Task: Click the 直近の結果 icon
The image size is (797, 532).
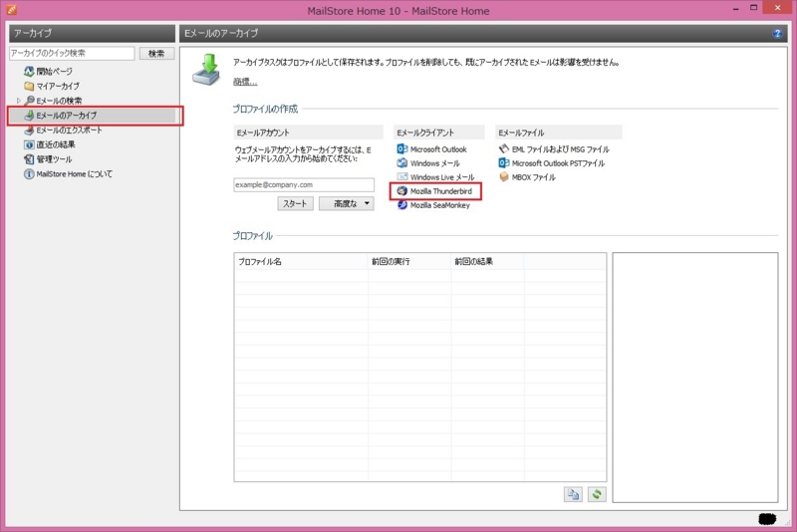Action: (29, 144)
